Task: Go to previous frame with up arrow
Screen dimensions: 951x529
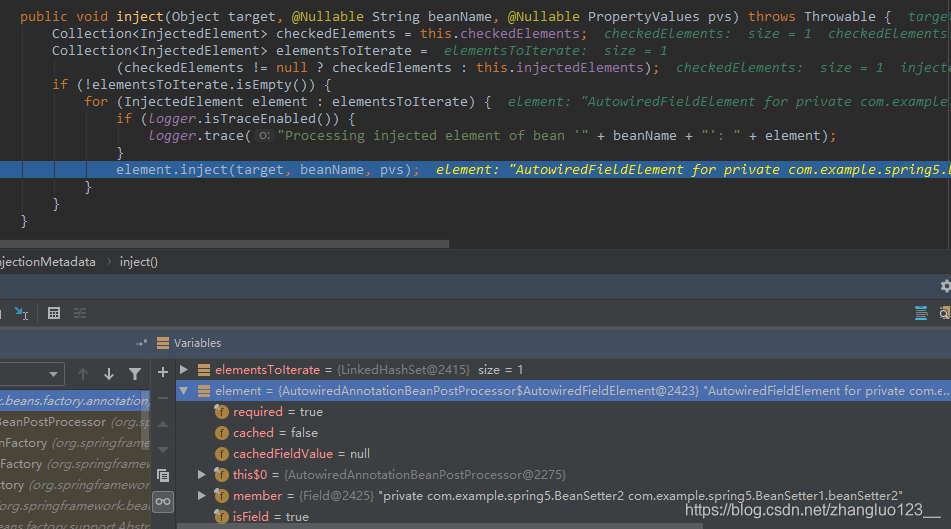Action: coord(83,374)
